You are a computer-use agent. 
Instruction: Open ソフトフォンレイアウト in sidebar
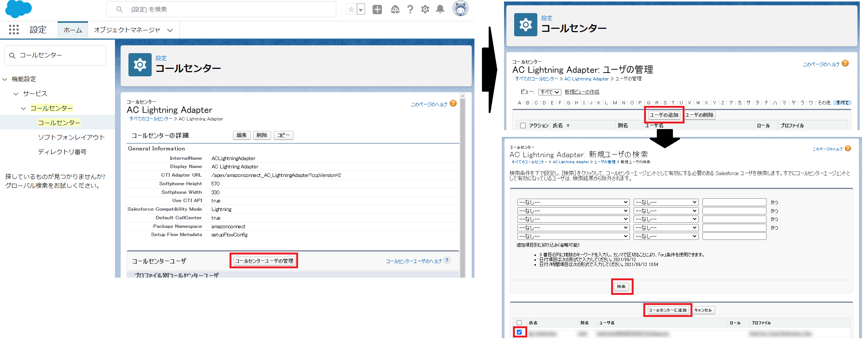71,137
